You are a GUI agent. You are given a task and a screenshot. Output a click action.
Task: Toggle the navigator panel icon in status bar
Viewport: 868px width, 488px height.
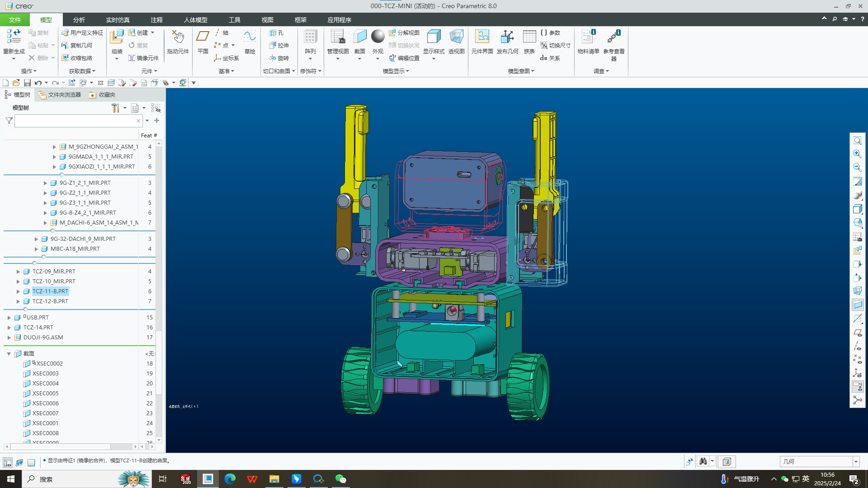pyautogui.click(x=8, y=462)
